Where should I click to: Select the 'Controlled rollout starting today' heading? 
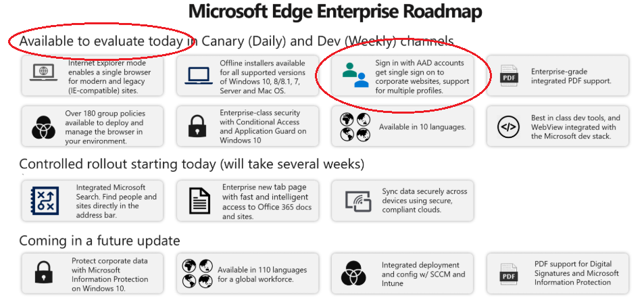coord(192,164)
